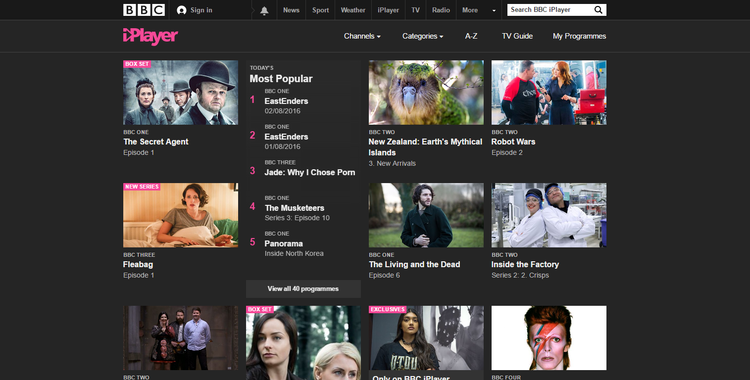The width and height of the screenshot is (750, 380).
Task: Select EastEnders 02/08/2016 in Most Popular
Action: click(x=286, y=101)
